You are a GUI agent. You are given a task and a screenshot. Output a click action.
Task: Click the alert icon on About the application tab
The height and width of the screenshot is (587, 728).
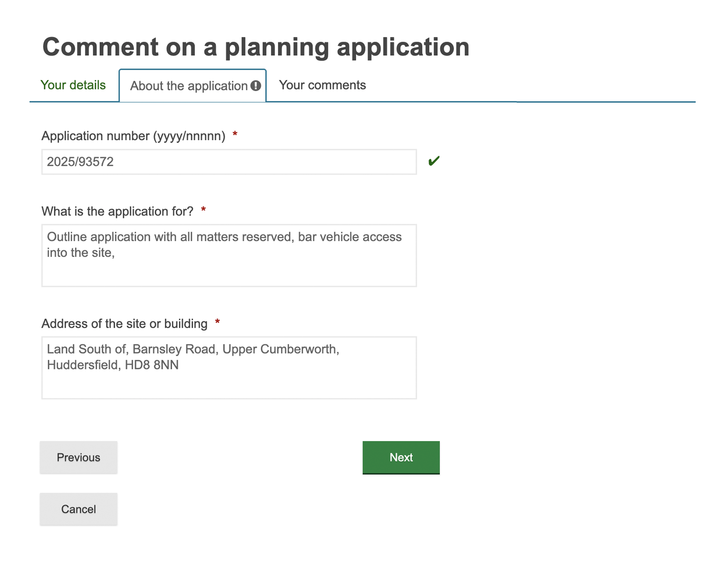[x=256, y=86]
